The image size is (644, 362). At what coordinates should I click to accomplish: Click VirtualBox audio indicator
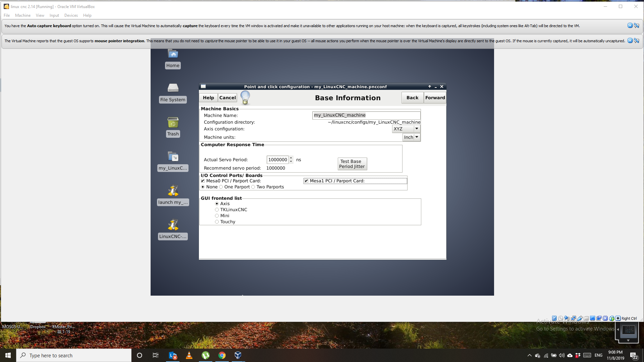click(567, 318)
